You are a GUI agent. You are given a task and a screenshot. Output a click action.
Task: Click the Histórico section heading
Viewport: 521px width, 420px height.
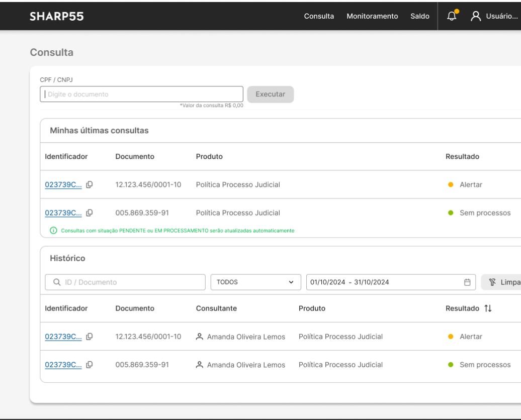pyautogui.click(x=67, y=258)
